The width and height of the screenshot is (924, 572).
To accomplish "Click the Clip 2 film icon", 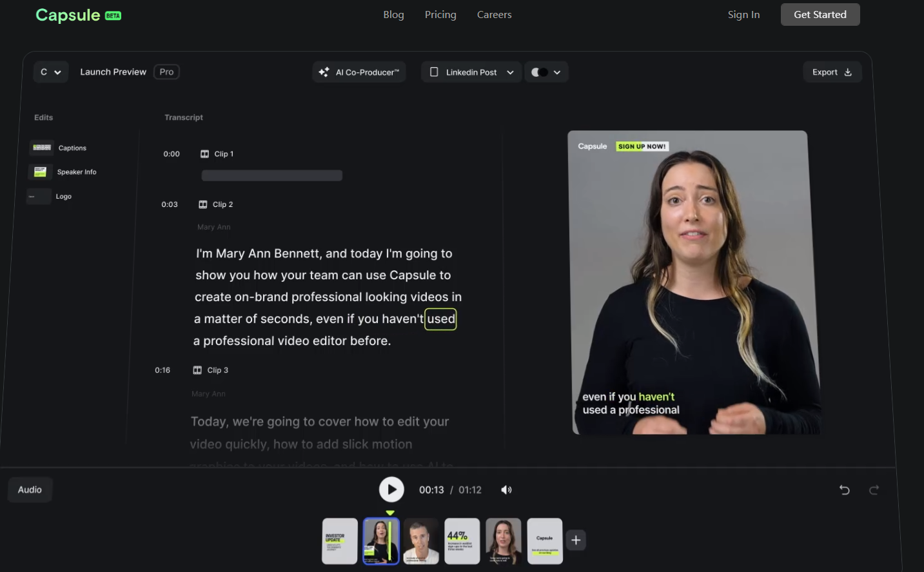I will 203,204.
